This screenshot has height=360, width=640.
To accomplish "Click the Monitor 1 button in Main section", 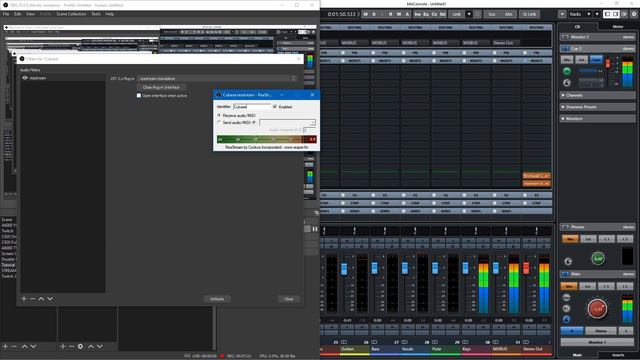I will tap(597, 342).
